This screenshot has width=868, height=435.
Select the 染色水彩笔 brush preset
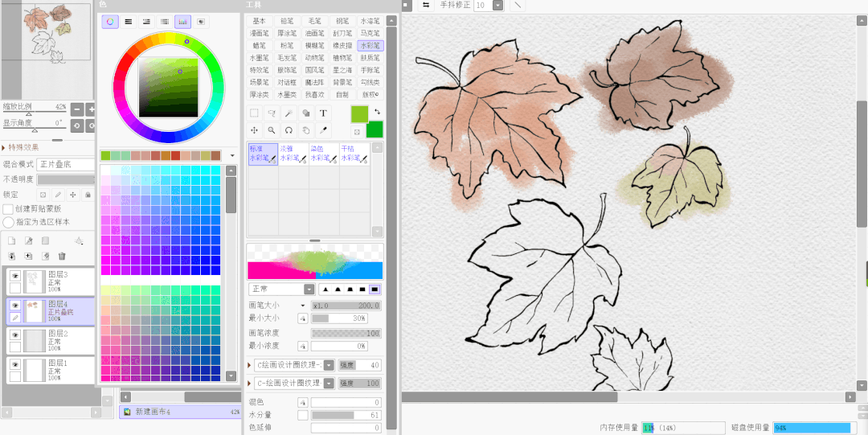(324, 154)
